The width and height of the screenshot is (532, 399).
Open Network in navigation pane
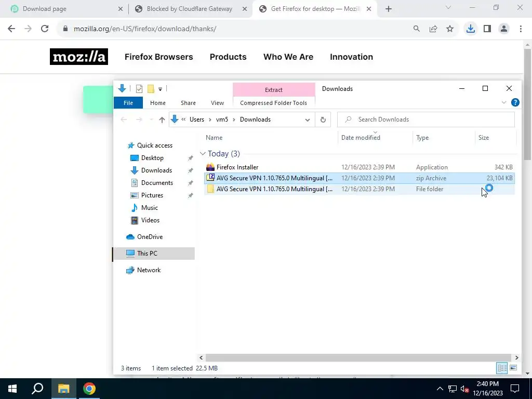pos(149,270)
